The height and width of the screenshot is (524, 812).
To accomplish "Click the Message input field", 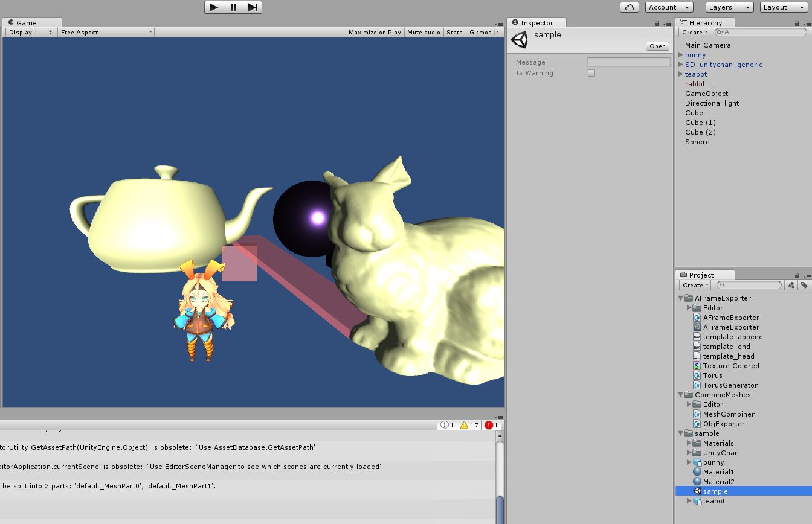I will click(x=628, y=62).
